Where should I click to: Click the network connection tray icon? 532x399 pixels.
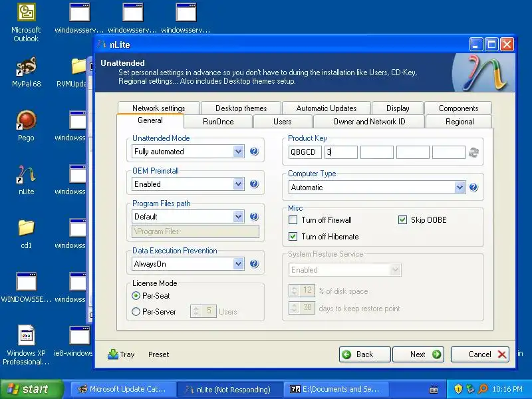point(470,389)
